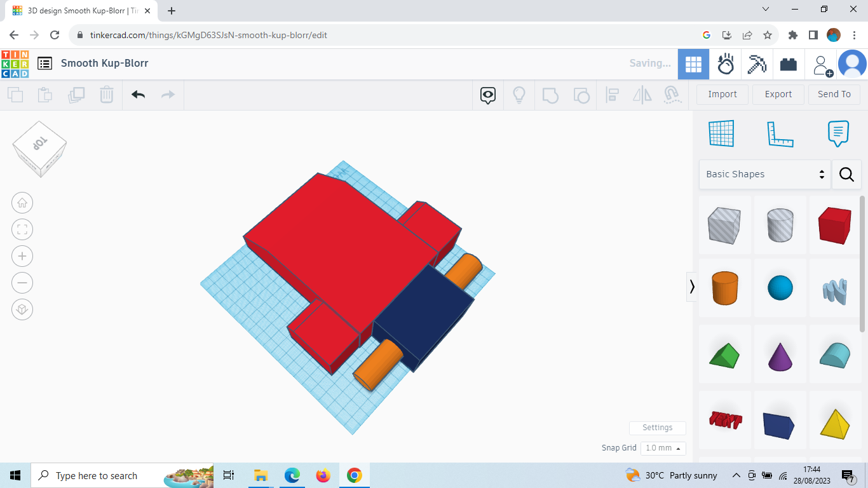
Task: Undo the last action
Action: point(138,94)
